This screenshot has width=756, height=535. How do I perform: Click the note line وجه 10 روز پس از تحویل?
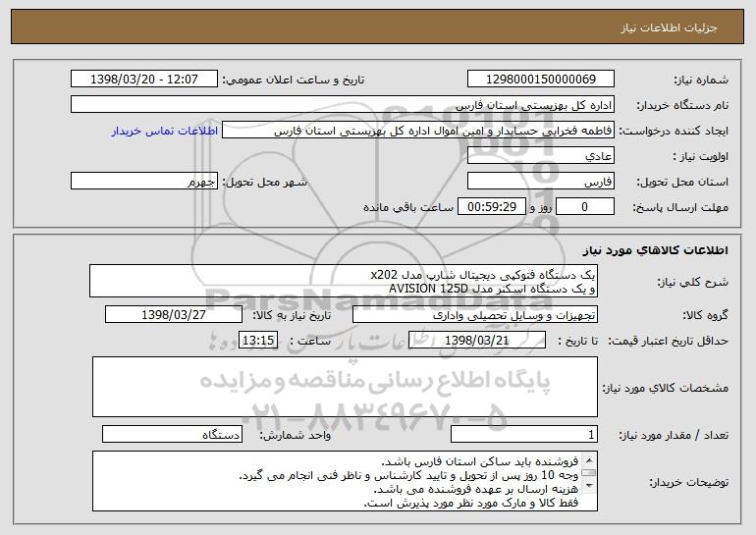tap(408, 476)
